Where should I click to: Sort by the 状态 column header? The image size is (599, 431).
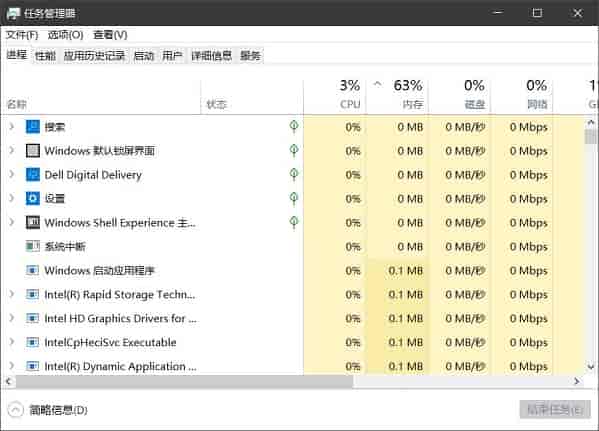click(x=252, y=96)
